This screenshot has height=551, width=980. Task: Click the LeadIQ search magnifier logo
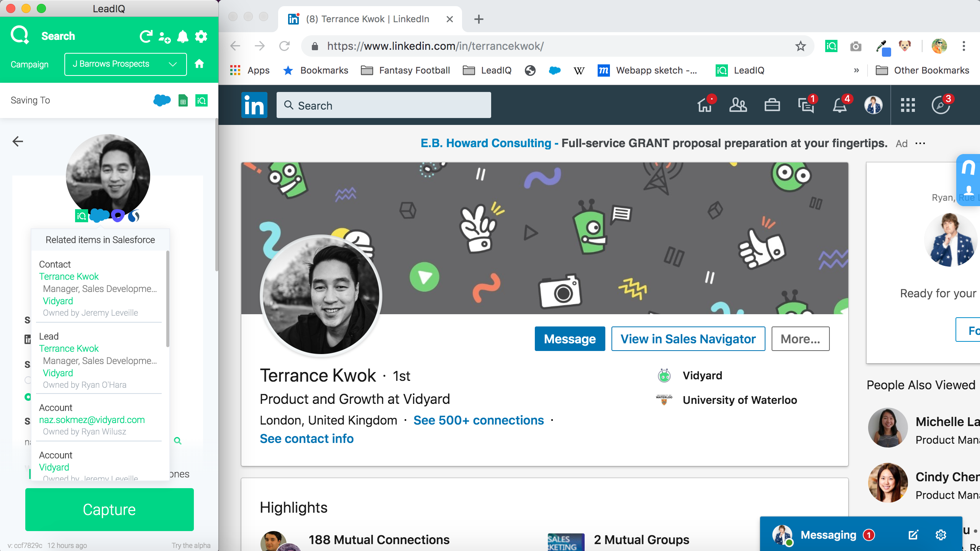pyautogui.click(x=20, y=35)
